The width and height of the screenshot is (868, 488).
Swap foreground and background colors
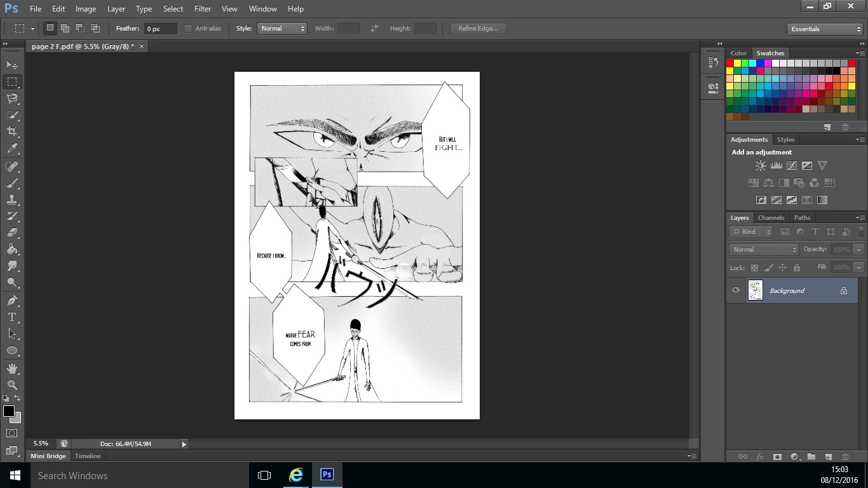pos(18,398)
